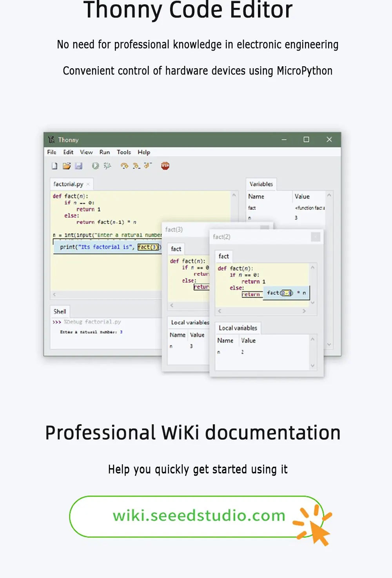392x578 pixels.
Task: Click Name header in fact(2) local variables
Action: (225, 340)
